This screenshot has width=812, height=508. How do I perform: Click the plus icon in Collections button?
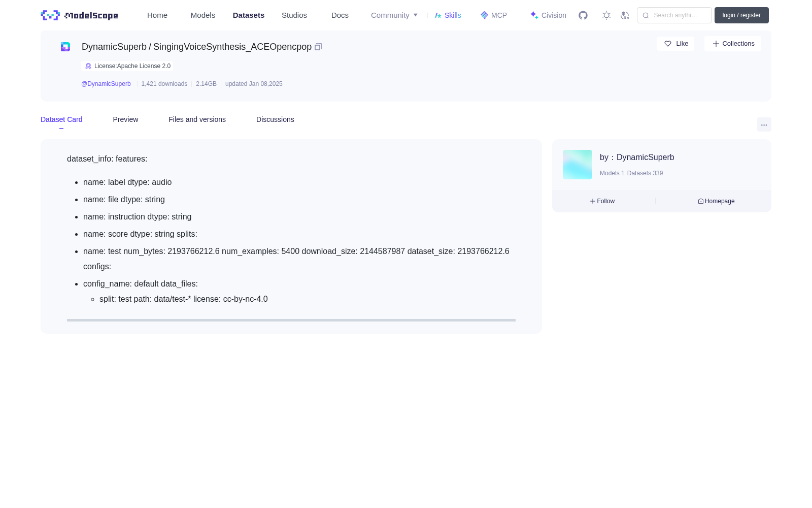pyautogui.click(x=716, y=44)
